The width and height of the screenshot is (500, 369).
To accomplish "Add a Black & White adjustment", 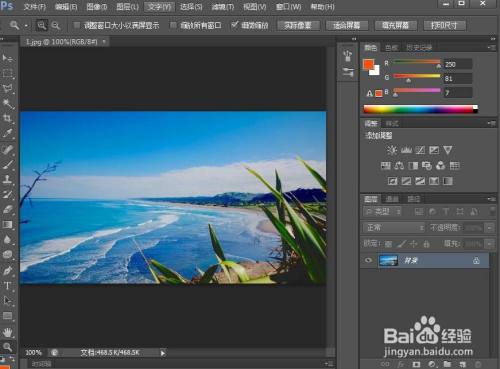I will coord(413,165).
